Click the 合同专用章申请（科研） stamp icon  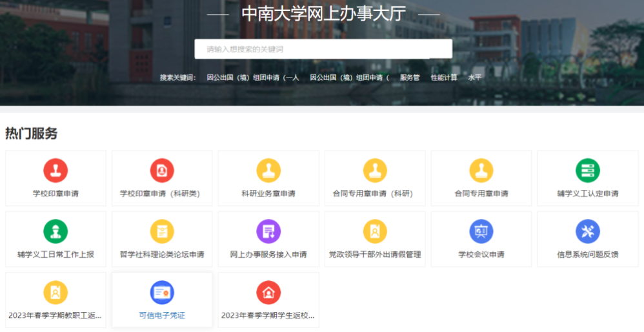(x=375, y=171)
